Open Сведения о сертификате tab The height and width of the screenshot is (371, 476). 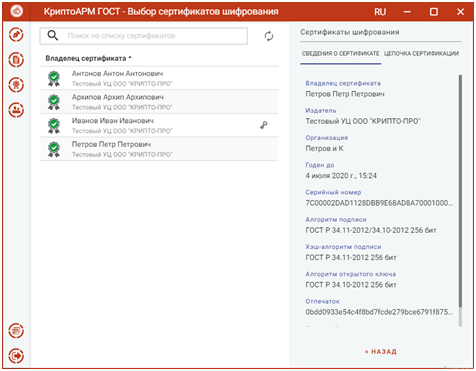pyautogui.click(x=341, y=53)
